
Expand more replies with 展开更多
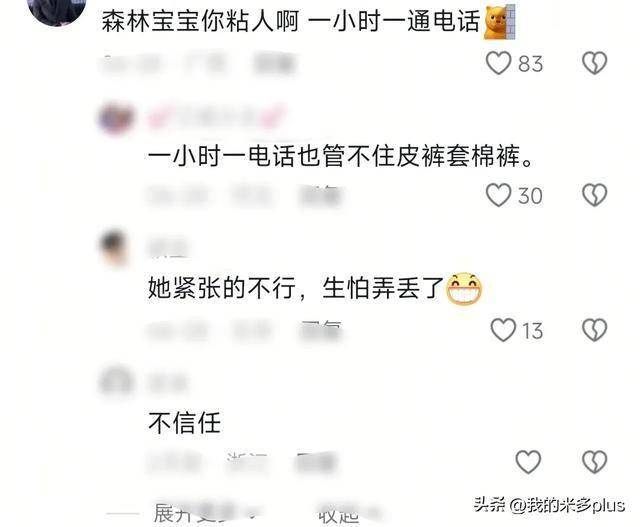pyautogui.click(x=200, y=514)
